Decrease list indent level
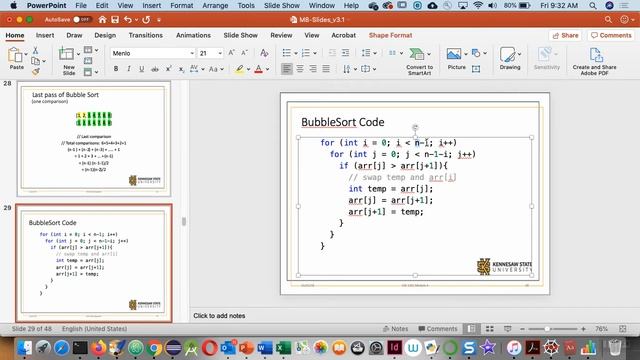Screen dimensions: 640x360 pyautogui.click(x=332, y=53)
